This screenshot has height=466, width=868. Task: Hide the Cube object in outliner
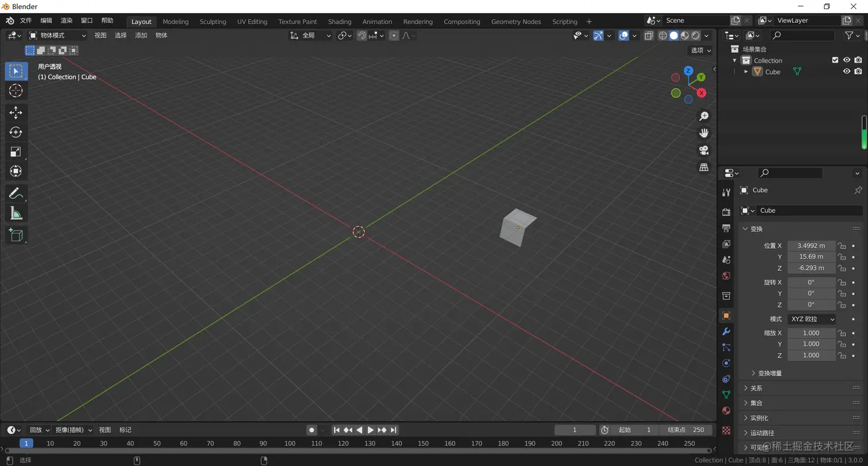847,71
